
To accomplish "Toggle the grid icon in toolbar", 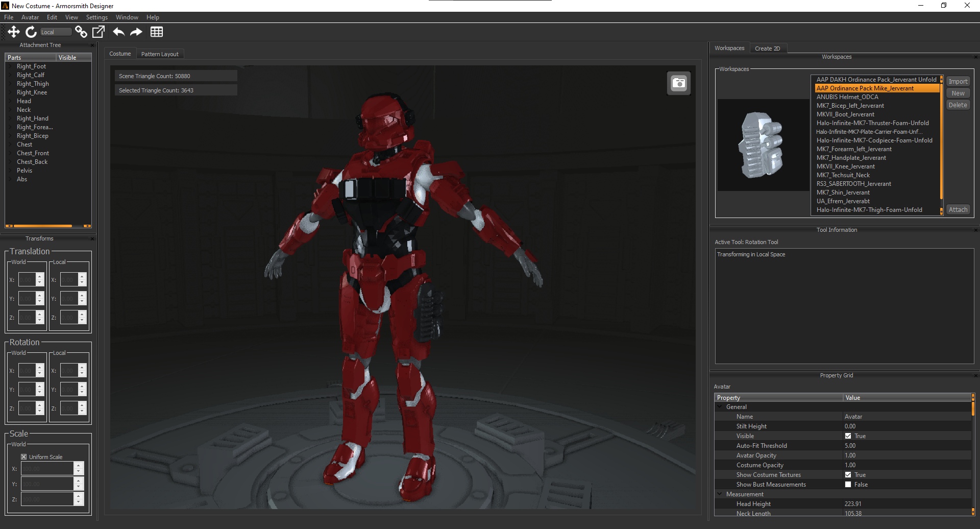I will (x=157, y=32).
